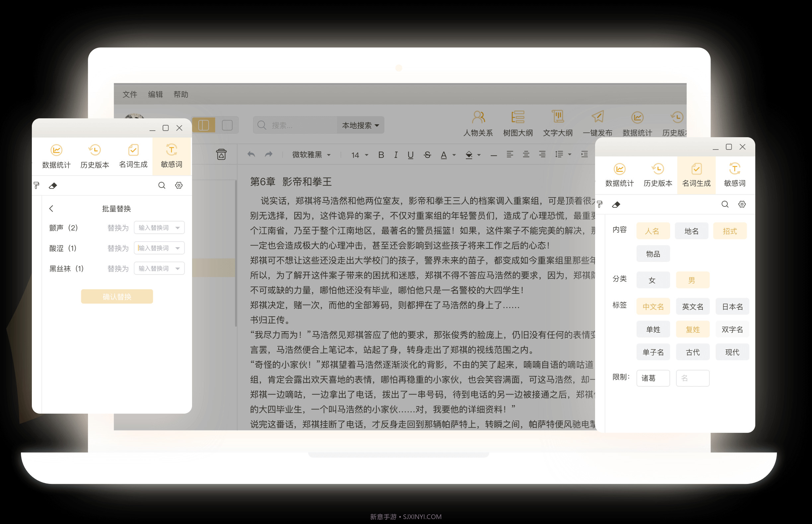Open the 文件 menu

[130, 94]
